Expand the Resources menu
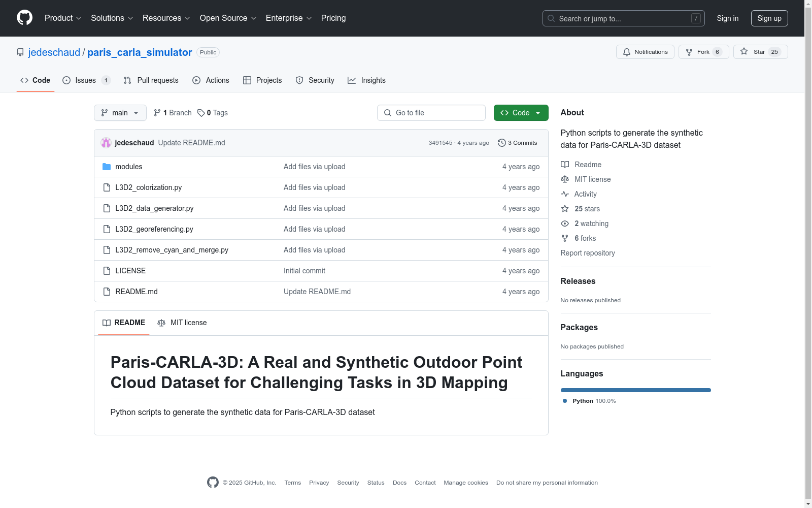The height and width of the screenshot is (508, 812). (166, 18)
